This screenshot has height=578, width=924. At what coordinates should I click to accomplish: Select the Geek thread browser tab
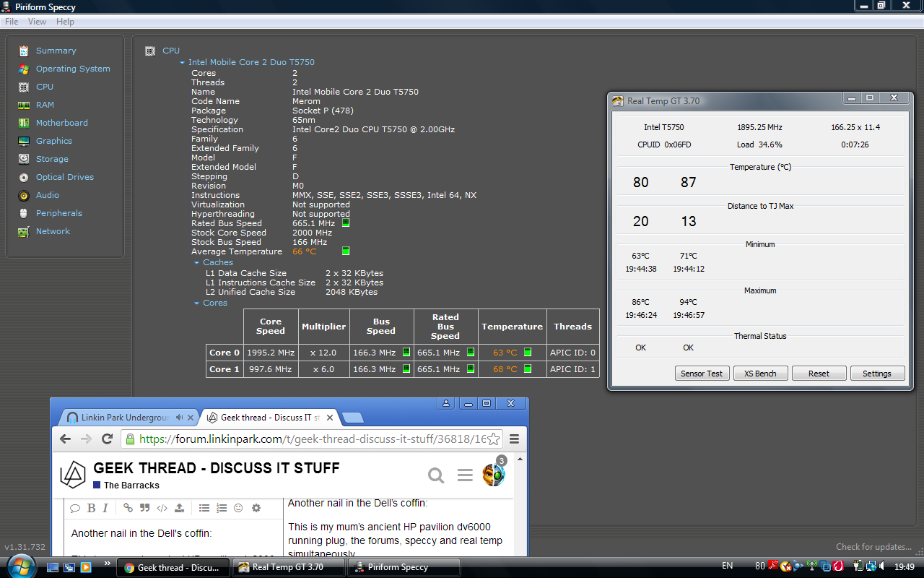[x=271, y=418]
